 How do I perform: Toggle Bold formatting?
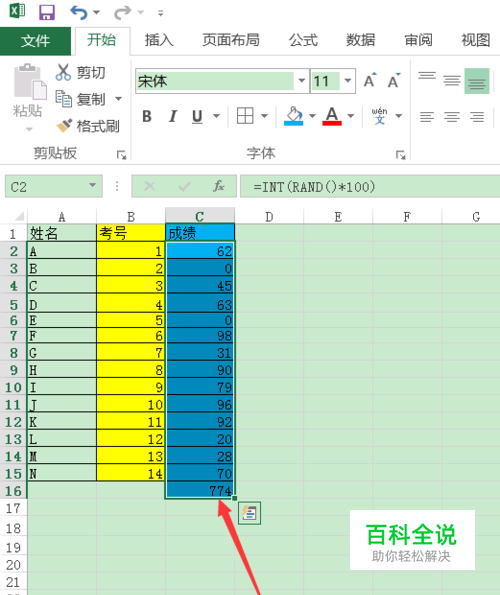click(x=147, y=116)
